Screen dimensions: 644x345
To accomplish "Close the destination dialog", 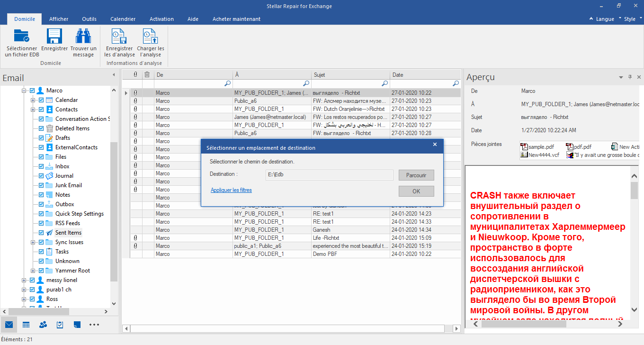I will point(435,145).
